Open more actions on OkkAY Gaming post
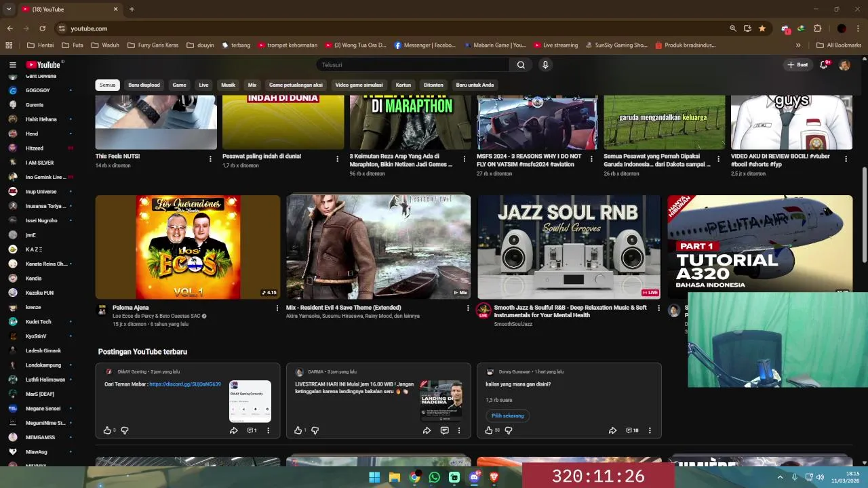868x488 pixels. point(268,430)
